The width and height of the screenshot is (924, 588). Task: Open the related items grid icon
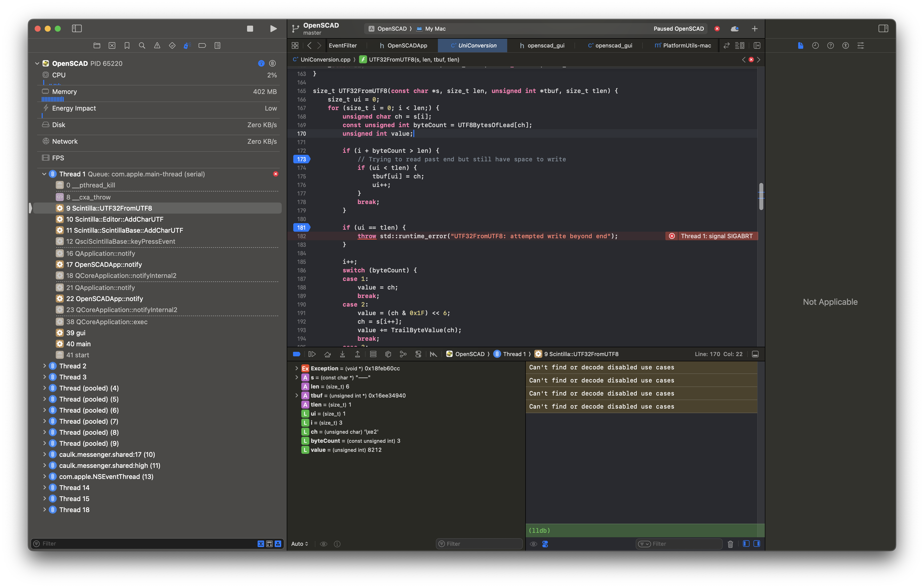click(295, 45)
